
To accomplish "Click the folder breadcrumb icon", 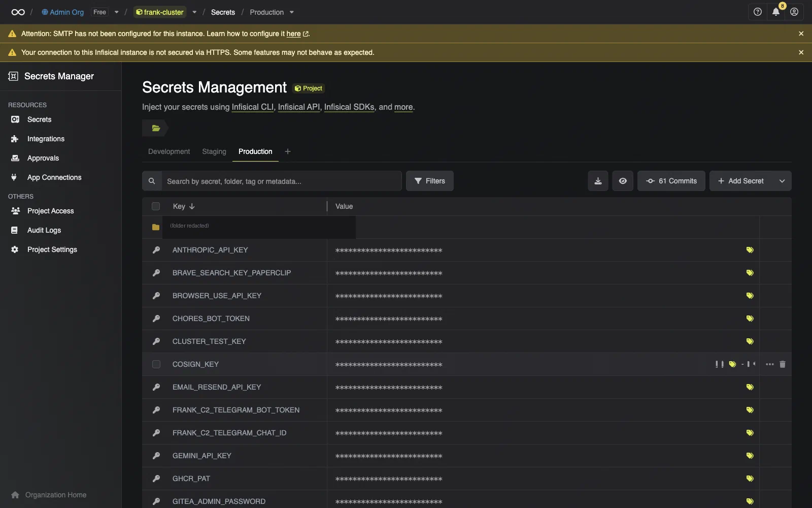I will (156, 128).
